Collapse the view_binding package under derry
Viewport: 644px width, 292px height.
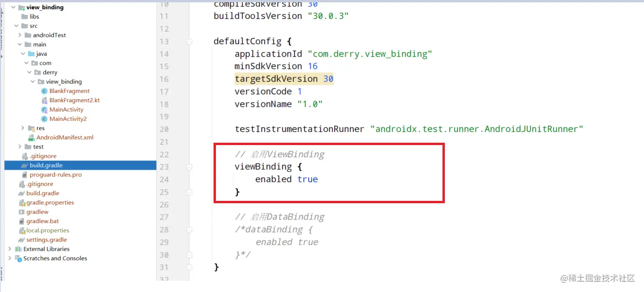click(x=33, y=82)
